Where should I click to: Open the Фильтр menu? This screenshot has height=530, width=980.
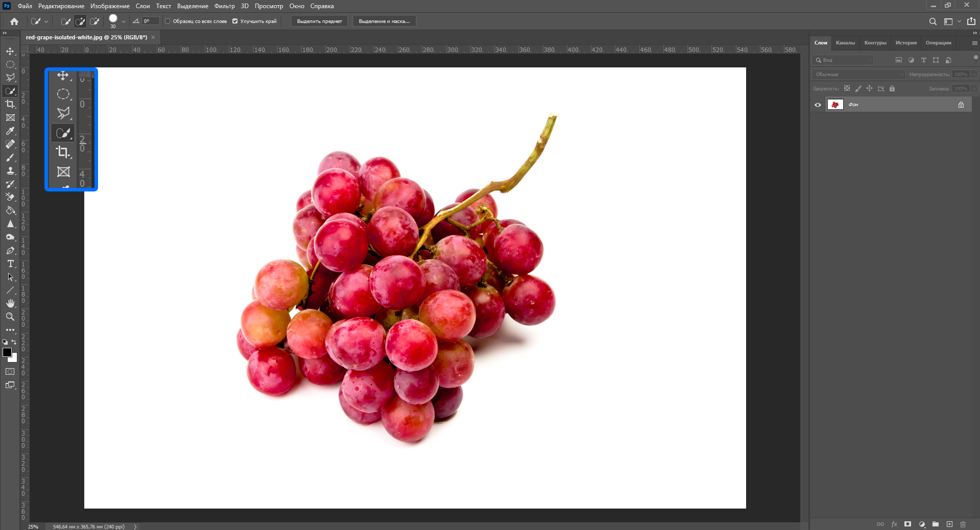pos(224,6)
